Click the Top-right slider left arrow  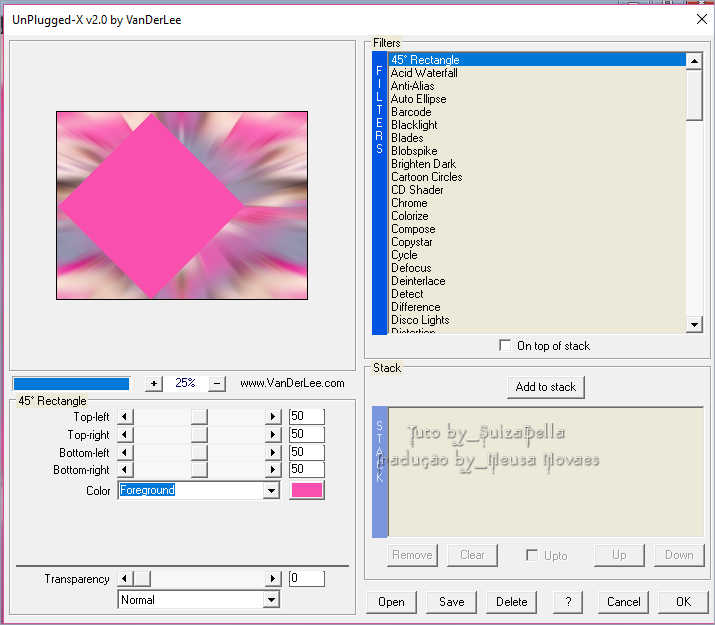coord(125,434)
